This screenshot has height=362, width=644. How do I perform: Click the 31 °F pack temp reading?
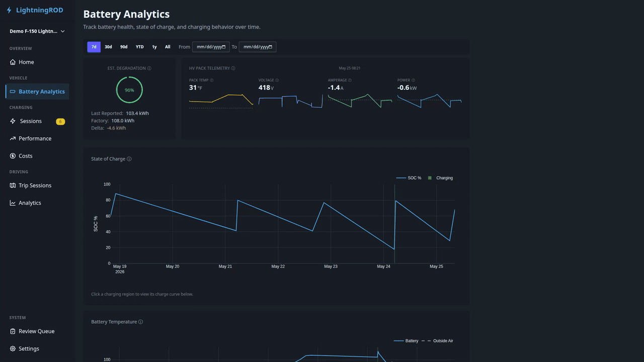[196, 87]
